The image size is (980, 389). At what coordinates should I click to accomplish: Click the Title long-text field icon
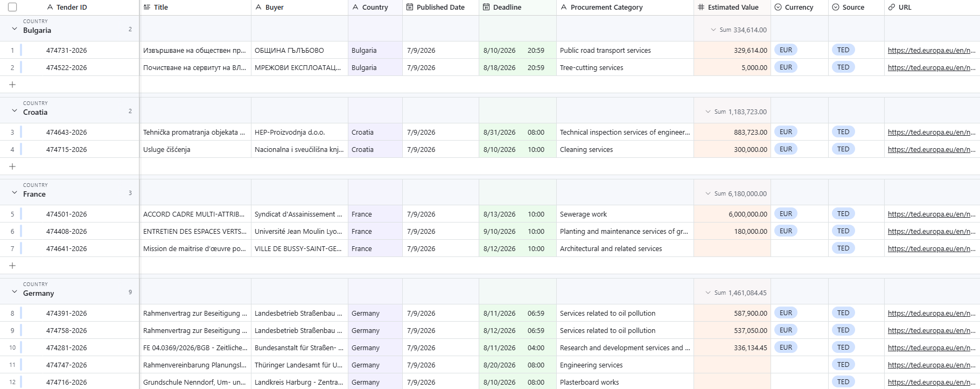[147, 8]
